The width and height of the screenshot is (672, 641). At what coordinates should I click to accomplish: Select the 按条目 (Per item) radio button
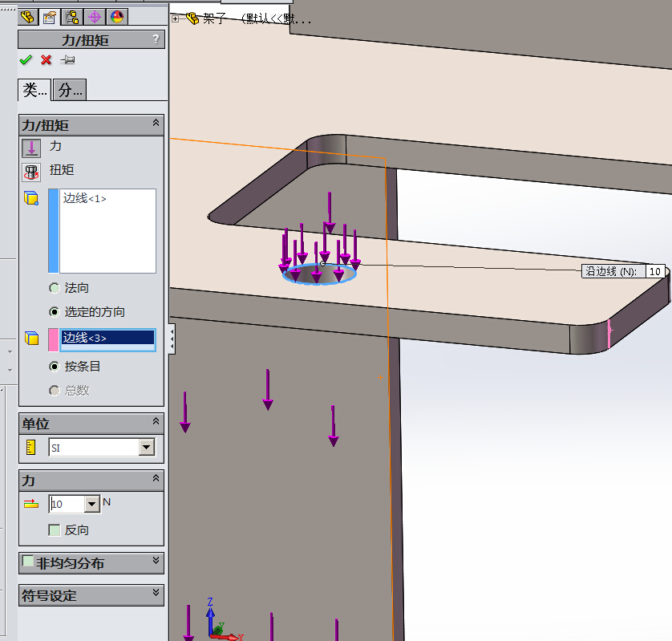55,367
